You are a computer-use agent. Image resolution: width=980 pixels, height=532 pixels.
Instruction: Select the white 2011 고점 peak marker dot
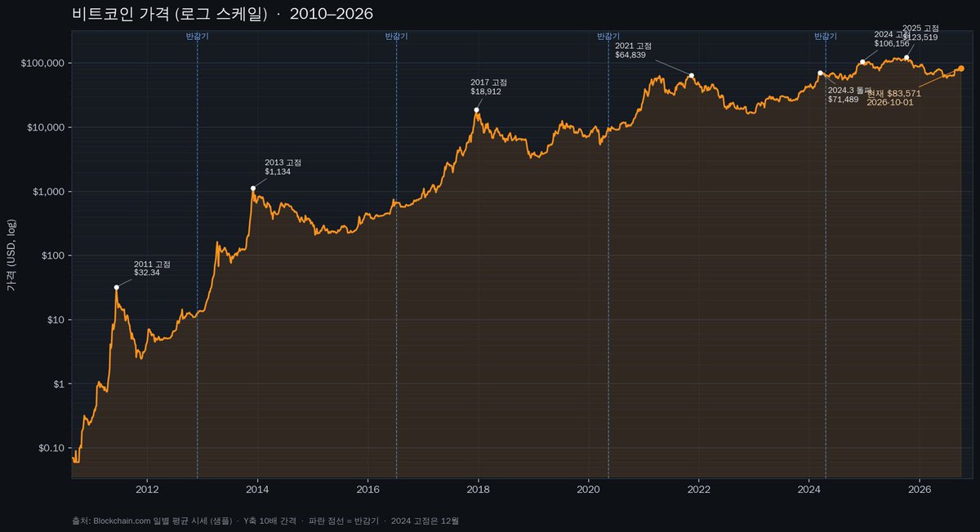(117, 287)
